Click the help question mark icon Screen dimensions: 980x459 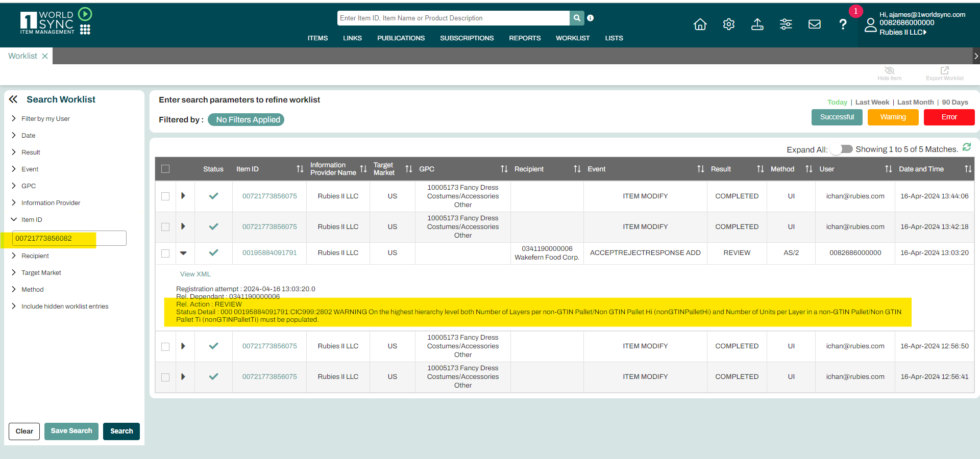[843, 24]
